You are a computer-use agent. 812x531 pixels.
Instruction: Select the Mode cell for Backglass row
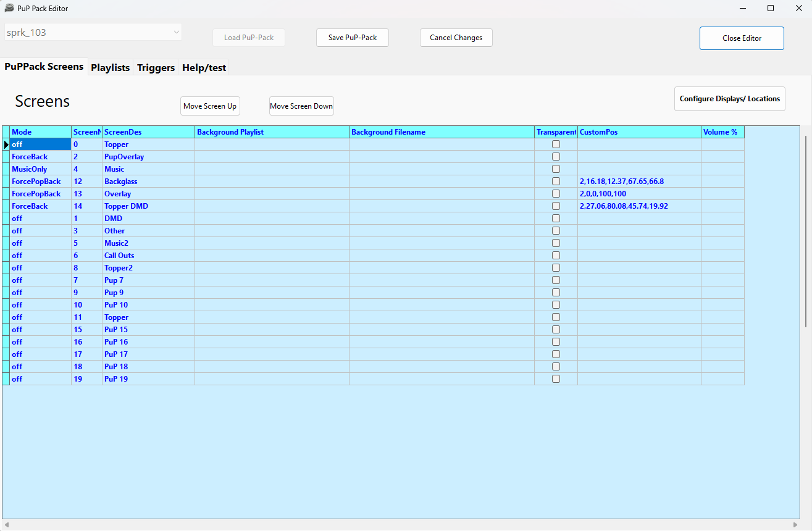[x=40, y=182]
